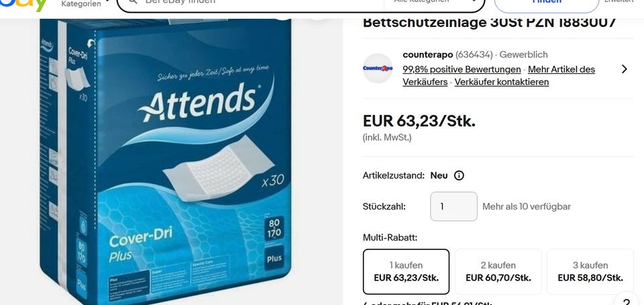Click the CounterApo seller logo

(x=378, y=69)
